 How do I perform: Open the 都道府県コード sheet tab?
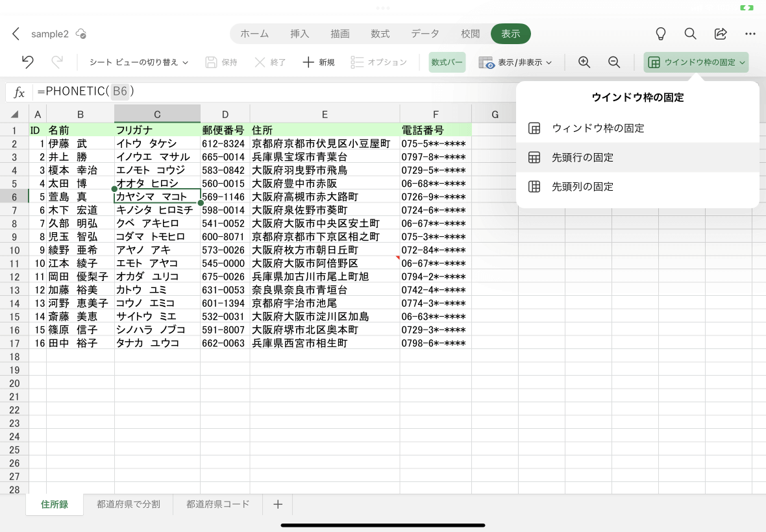[x=218, y=504]
